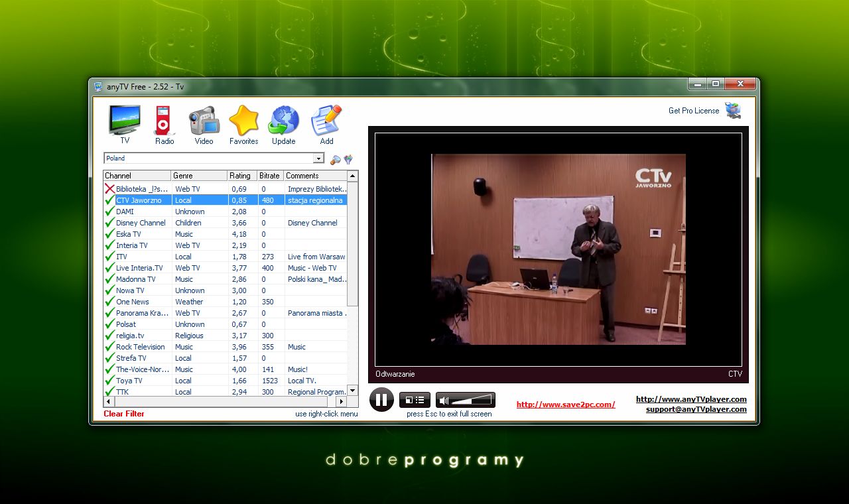This screenshot has height=504, width=849.
Task: Open the TV channels section icon
Action: pyautogui.click(x=125, y=120)
